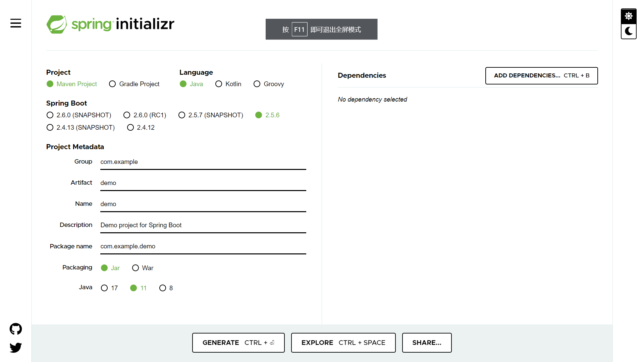Select Spring Boot 2.4.13 (SNAPSHOT)
Image resolution: width=644 pixels, height=362 pixels.
80,127
